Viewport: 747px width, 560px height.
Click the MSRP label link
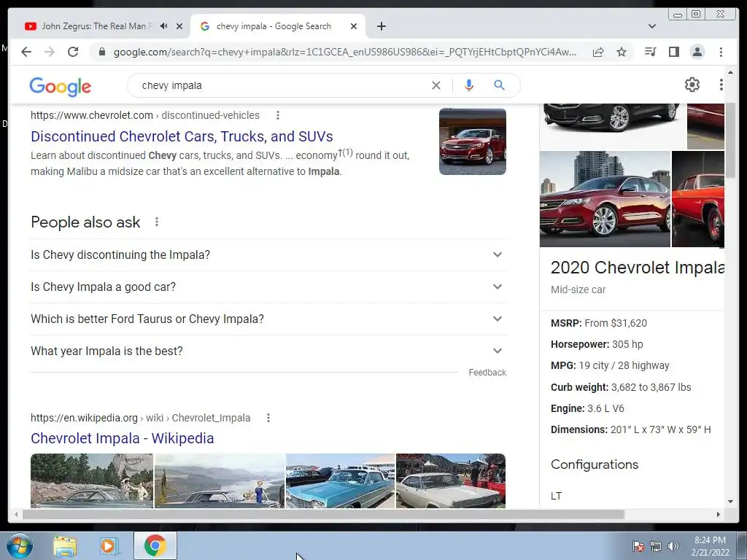click(x=566, y=323)
